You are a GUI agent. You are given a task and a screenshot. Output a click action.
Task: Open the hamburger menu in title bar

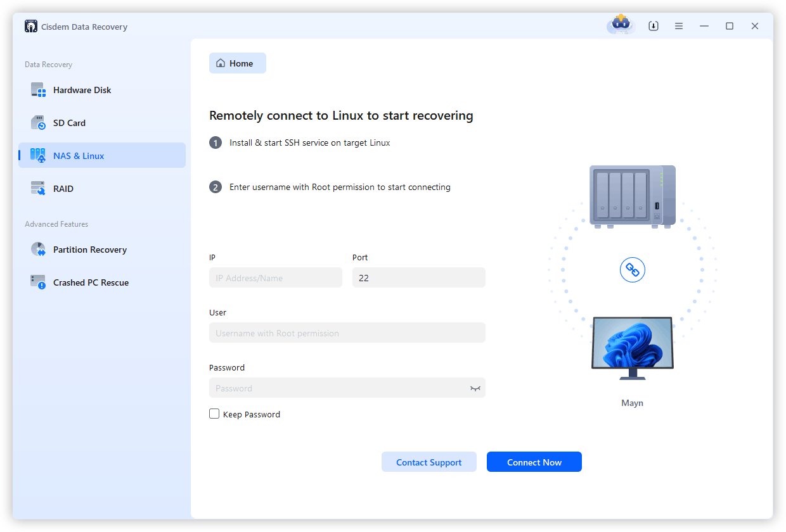click(679, 26)
